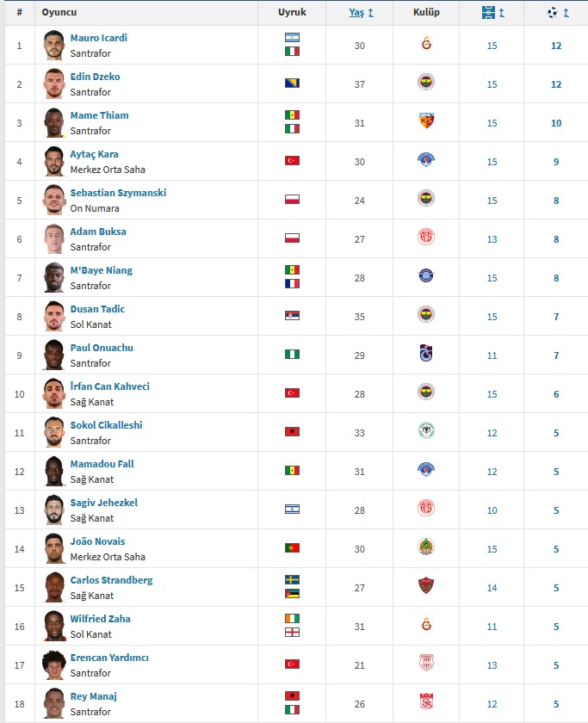
Task: Click Erencan Yardımcı's matches played value 13
Action: pyautogui.click(x=492, y=665)
